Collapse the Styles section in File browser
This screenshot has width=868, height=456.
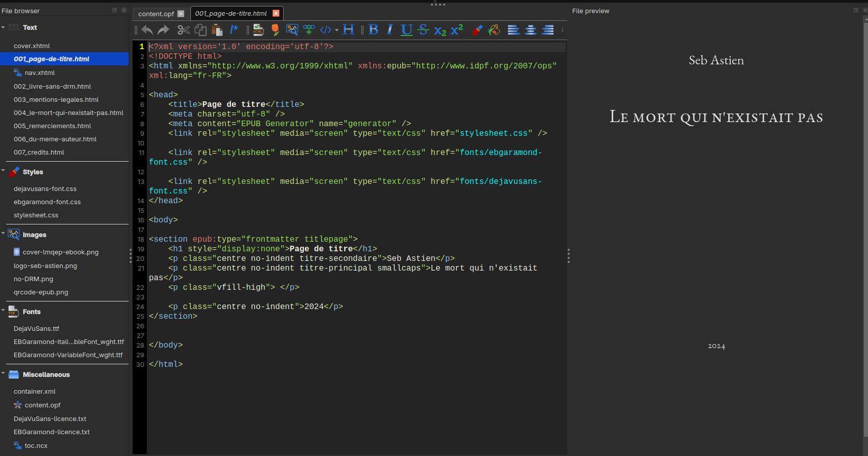(3, 171)
